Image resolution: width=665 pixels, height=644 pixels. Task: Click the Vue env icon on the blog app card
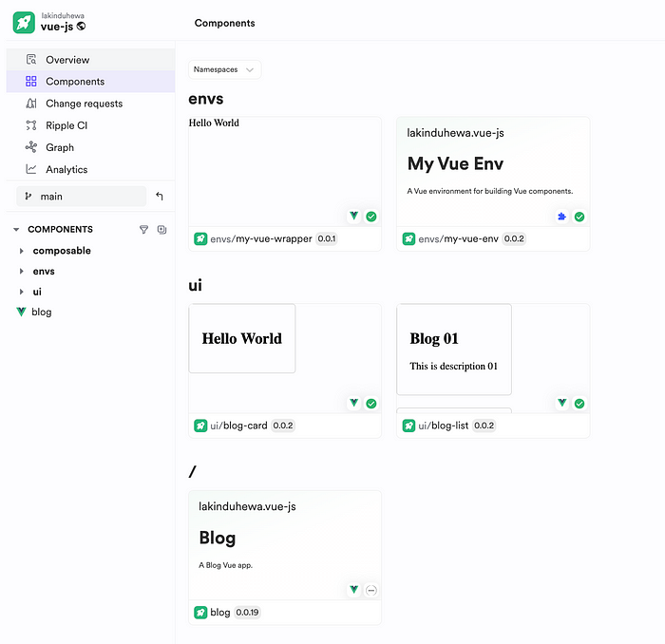354,590
